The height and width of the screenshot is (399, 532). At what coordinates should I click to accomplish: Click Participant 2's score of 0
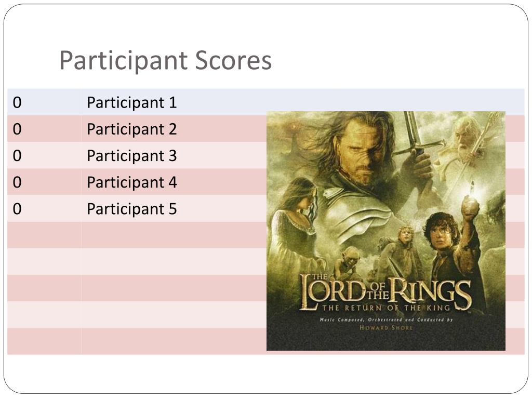[17, 129]
